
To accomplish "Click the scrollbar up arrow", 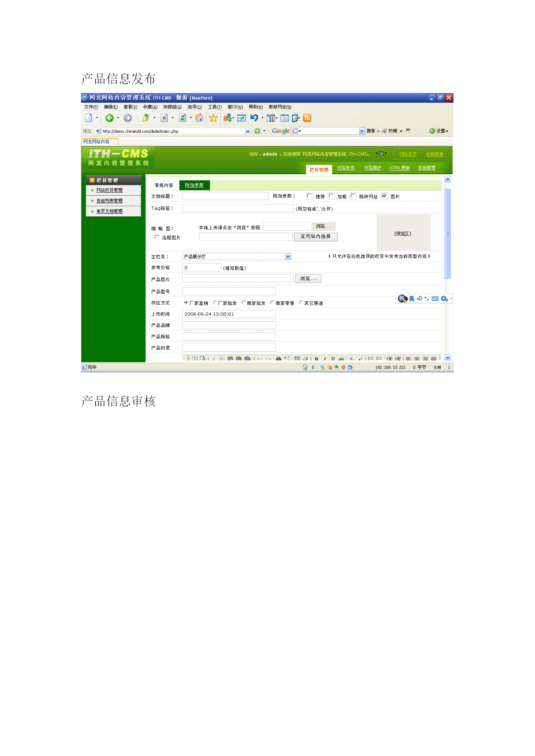I will click(447, 179).
